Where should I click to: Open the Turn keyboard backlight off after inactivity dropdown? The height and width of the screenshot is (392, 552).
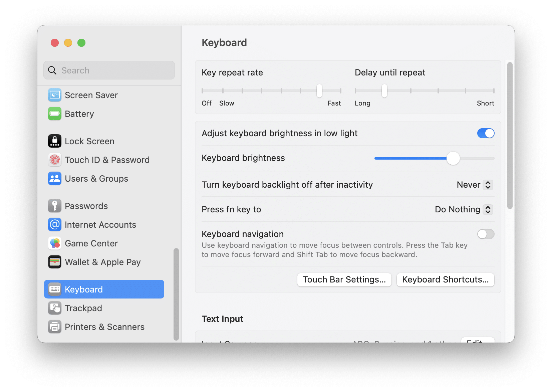click(x=474, y=185)
